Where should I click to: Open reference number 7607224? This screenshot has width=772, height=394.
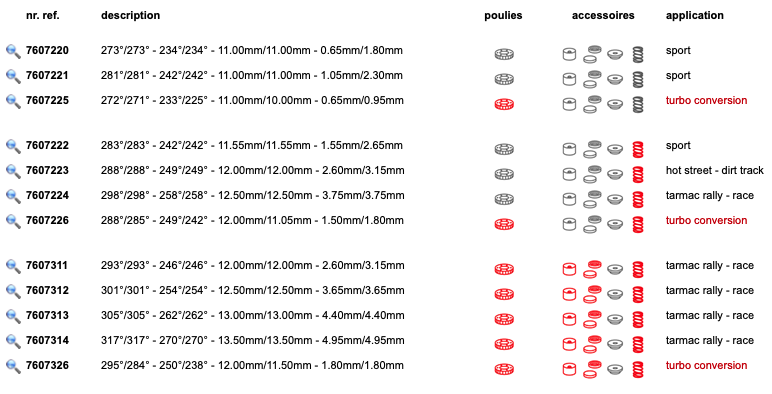click(47, 196)
